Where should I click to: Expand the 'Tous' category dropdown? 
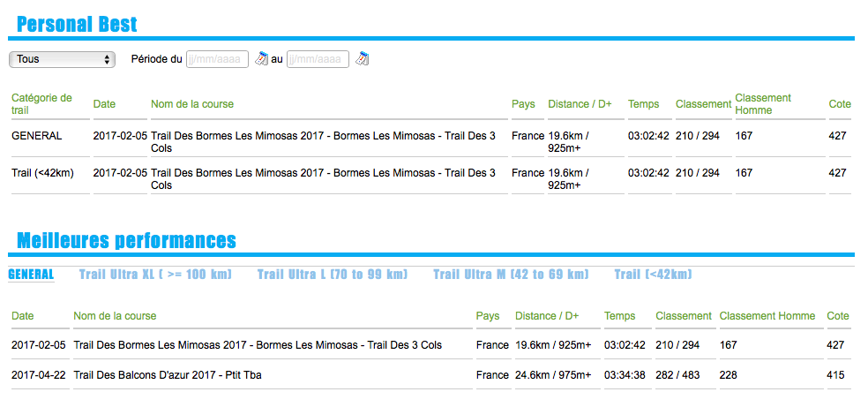[62, 59]
